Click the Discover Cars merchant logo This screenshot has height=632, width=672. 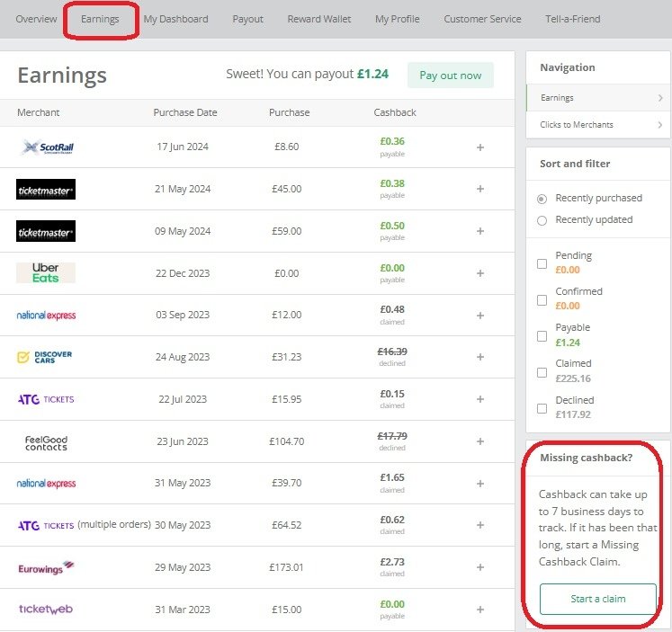click(45, 357)
